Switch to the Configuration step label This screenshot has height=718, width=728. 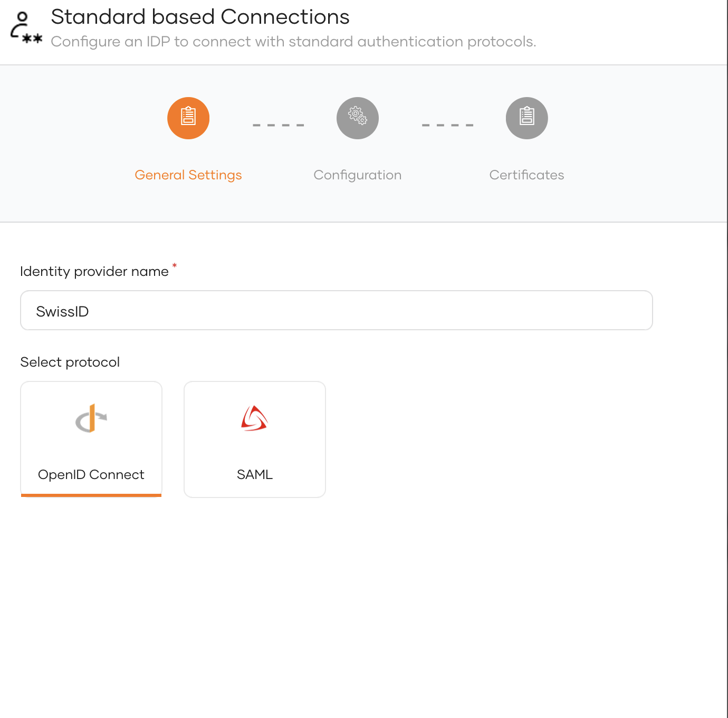(x=358, y=175)
